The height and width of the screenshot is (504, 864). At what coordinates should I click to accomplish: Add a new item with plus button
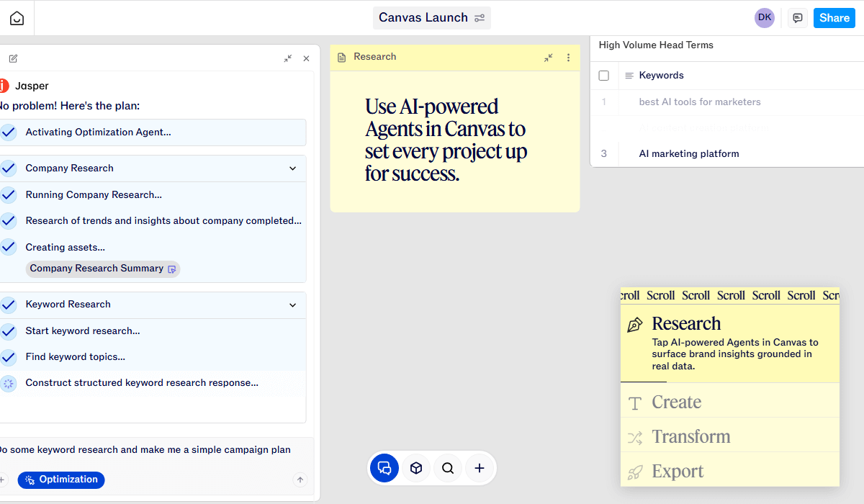click(x=480, y=468)
